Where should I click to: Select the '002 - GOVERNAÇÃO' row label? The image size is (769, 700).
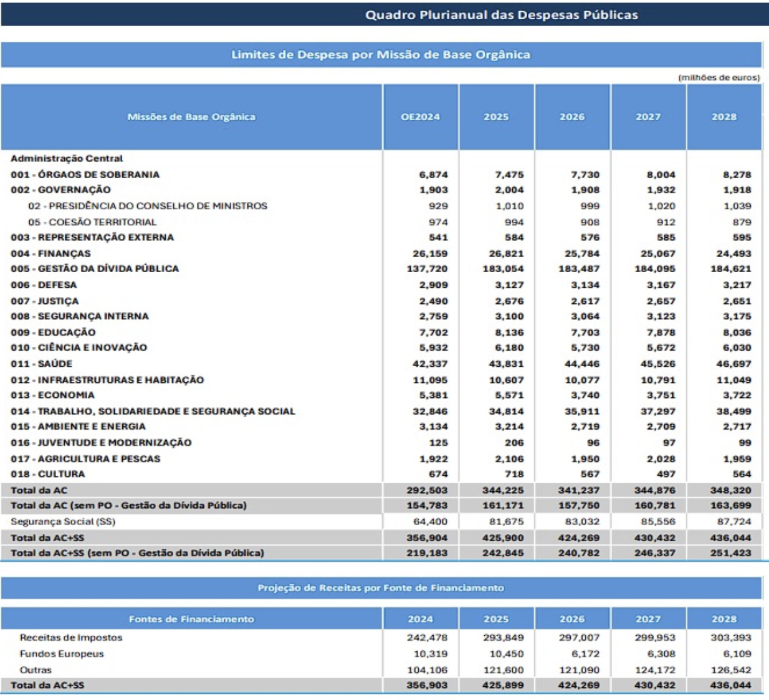[60, 190]
